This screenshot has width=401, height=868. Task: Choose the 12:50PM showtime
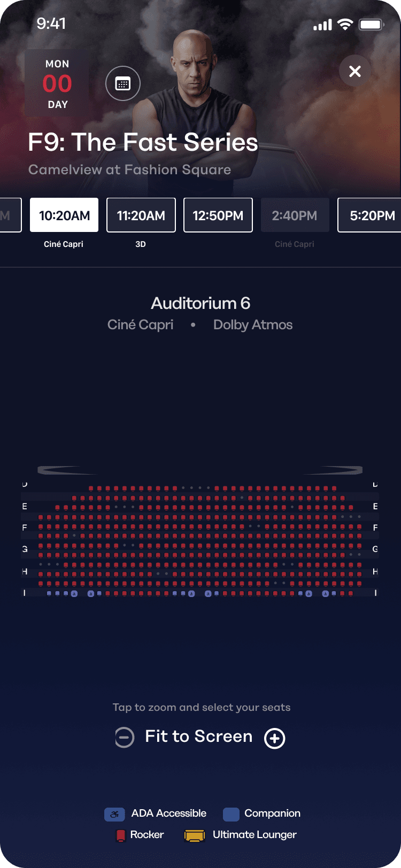(x=218, y=215)
